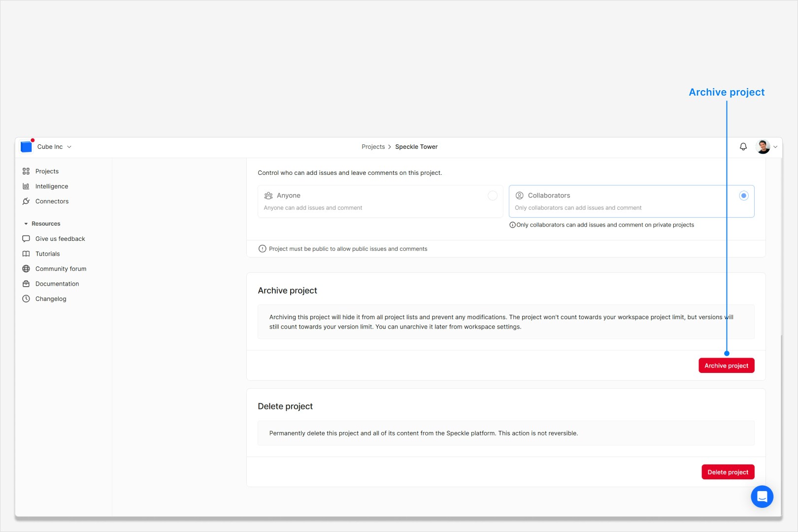Select Speckle Tower in the breadcrumb
Viewport: 798px width, 532px height.
click(x=416, y=146)
